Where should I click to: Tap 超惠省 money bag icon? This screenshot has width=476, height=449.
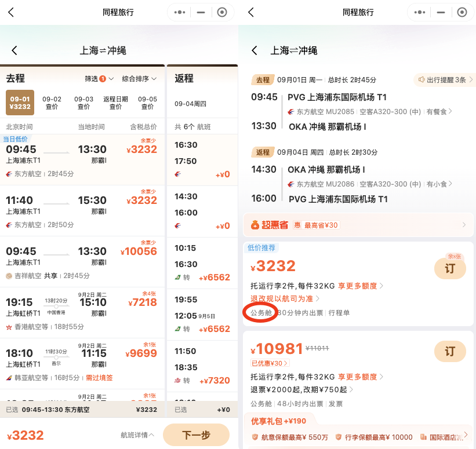(x=255, y=225)
